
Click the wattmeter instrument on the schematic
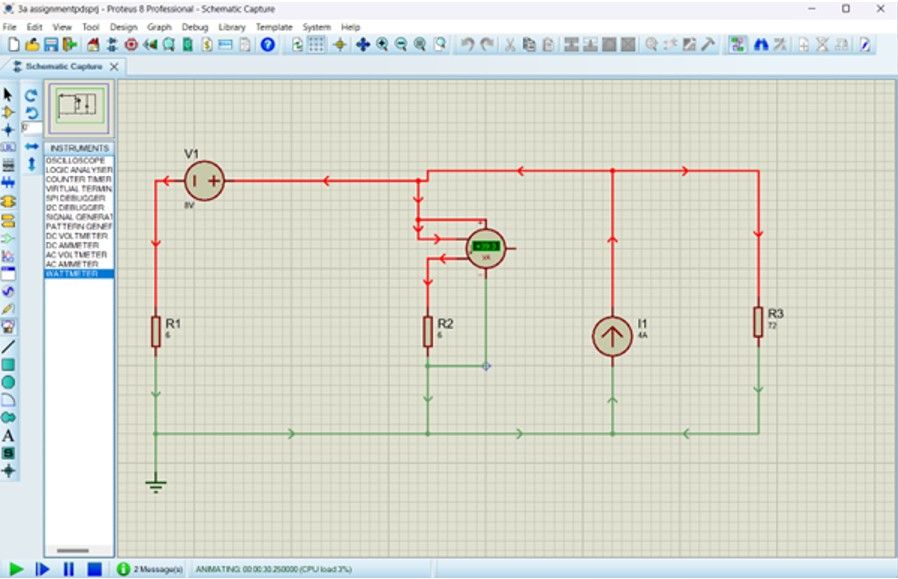(486, 249)
